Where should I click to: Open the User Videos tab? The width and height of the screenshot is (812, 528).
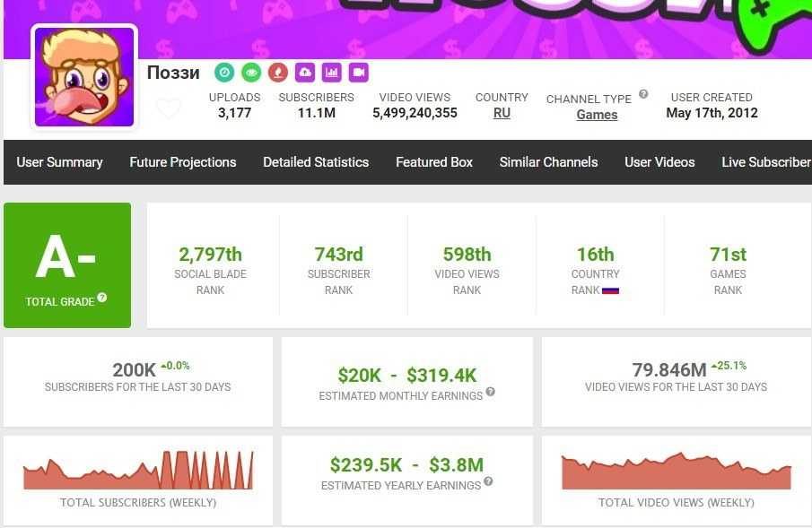pos(659,162)
